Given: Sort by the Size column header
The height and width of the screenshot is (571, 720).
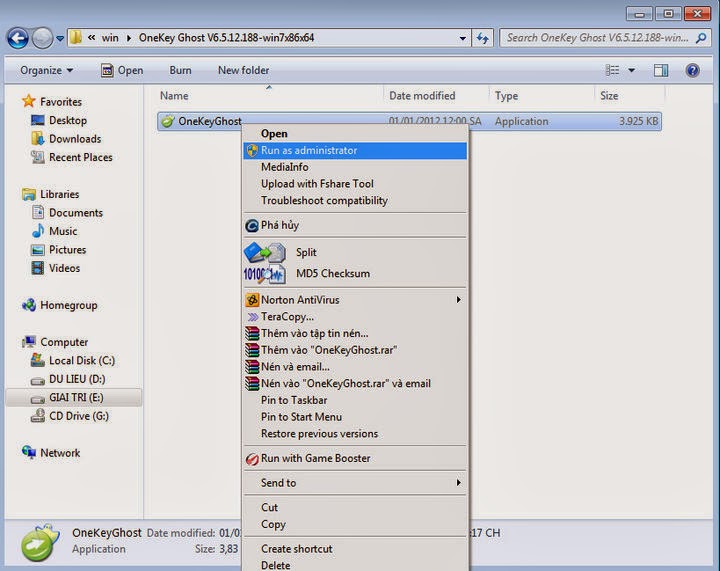Looking at the screenshot, I should click(x=609, y=95).
